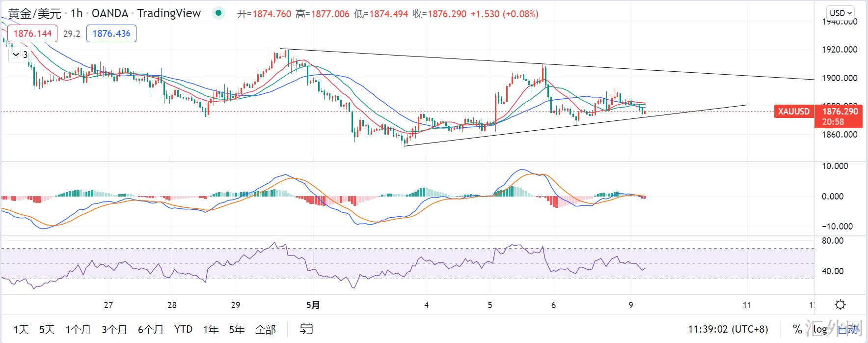Select the 1天 time range
The width and height of the screenshot is (868, 343).
click(21, 329)
